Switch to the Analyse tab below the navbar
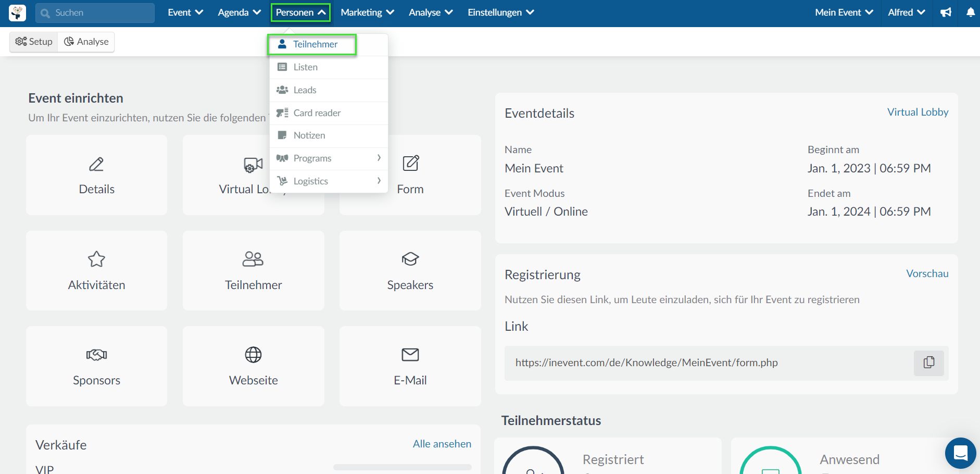 86,42
